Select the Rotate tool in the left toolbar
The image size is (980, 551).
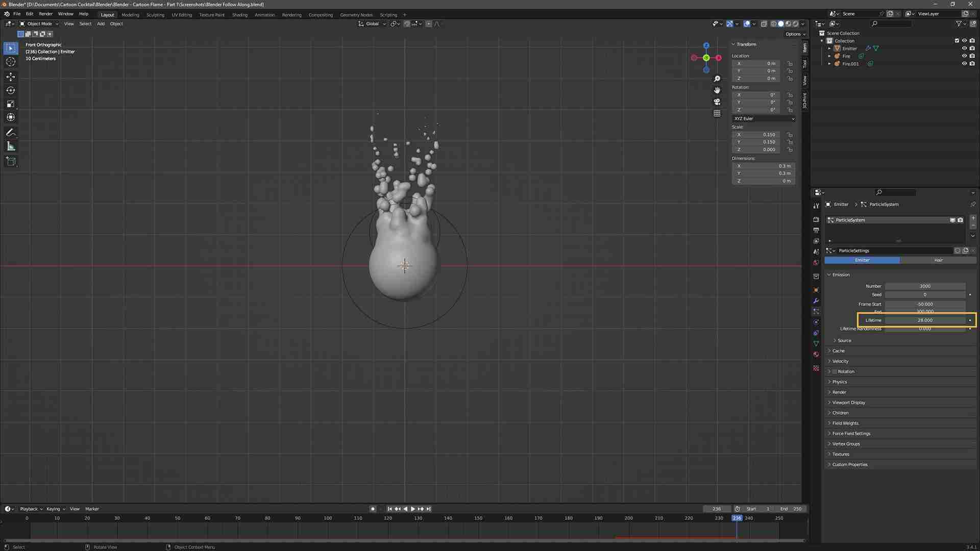click(11, 90)
